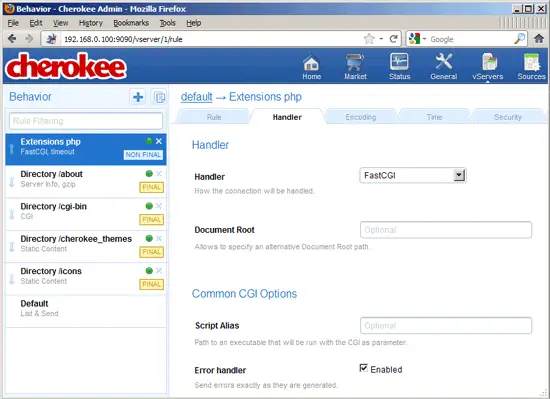Toggle FINAL flag on Directory /icons
The height and width of the screenshot is (399, 550).
[x=152, y=284]
